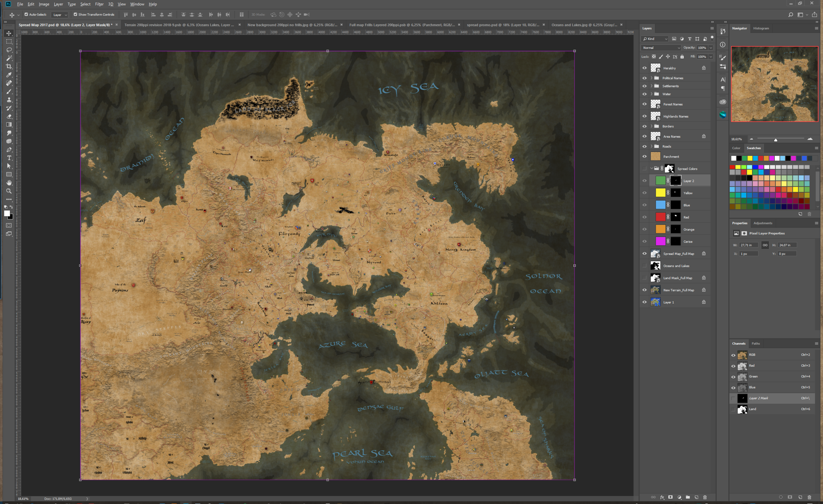Hide the Parchment layer
The image size is (823, 504).
click(645, 157)
